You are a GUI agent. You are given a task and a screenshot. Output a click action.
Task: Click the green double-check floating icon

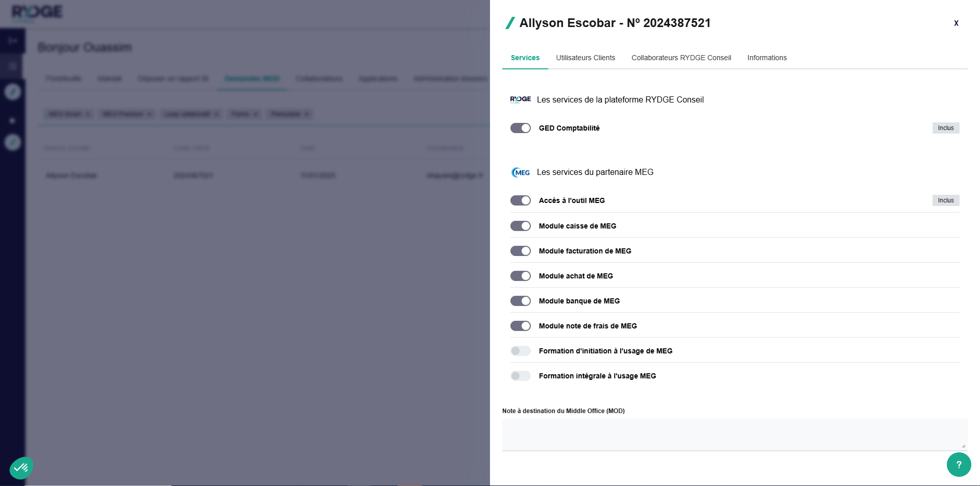[21, 468]
